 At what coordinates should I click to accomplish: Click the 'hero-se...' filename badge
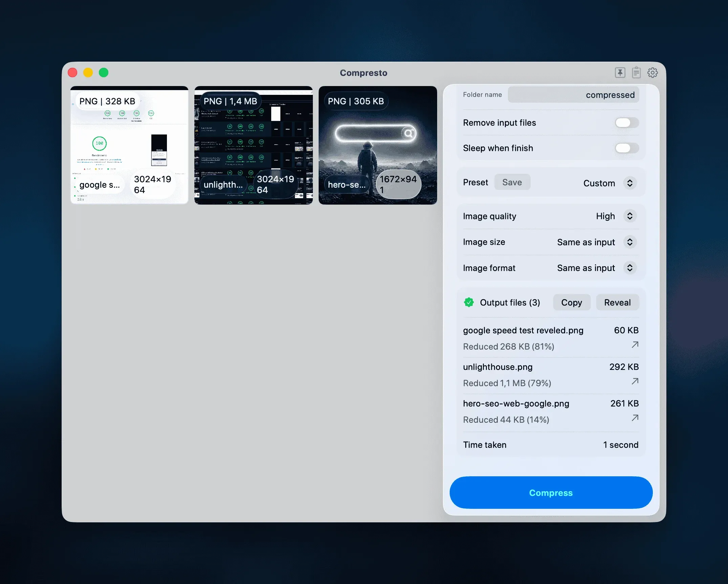pos(347,185)
